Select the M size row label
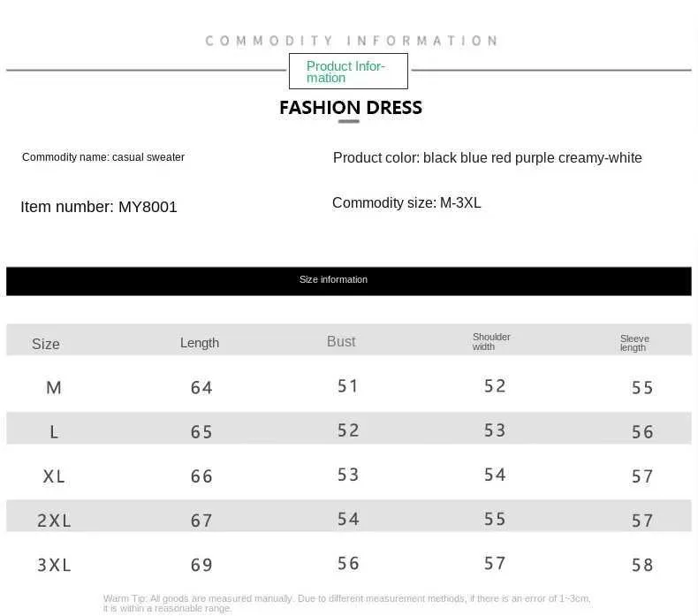The image size is (698, 616). point(54,388)
